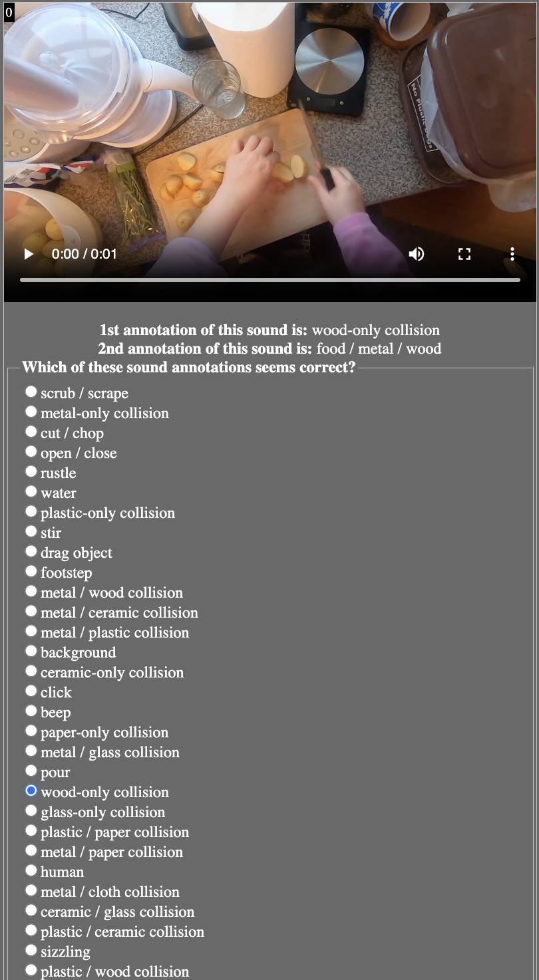Screen dimensions: 539x980
Task: Enter fullscreen video mode
Action: (464, 254)
